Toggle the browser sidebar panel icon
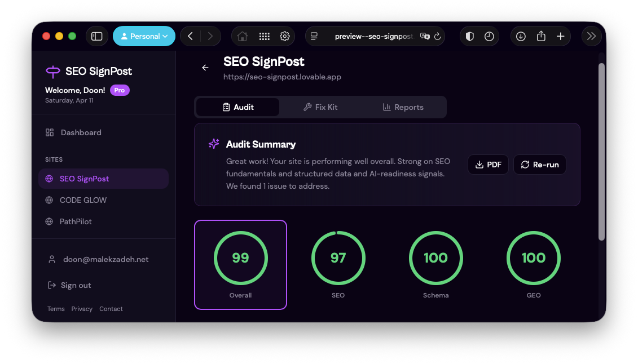This screenshot has width=638, height=364. (x=97, y=36)
